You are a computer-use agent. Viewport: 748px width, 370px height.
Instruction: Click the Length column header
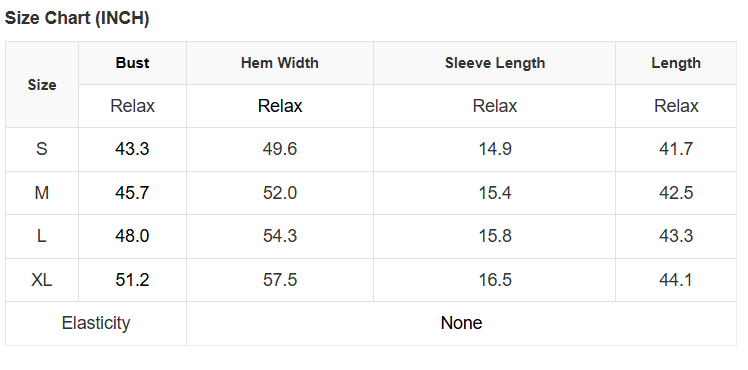tap(676, 63)
